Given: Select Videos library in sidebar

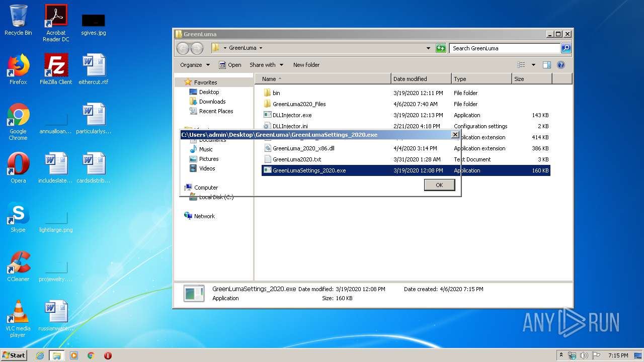Looking at the screenshot, I should [x=207, y=168].
